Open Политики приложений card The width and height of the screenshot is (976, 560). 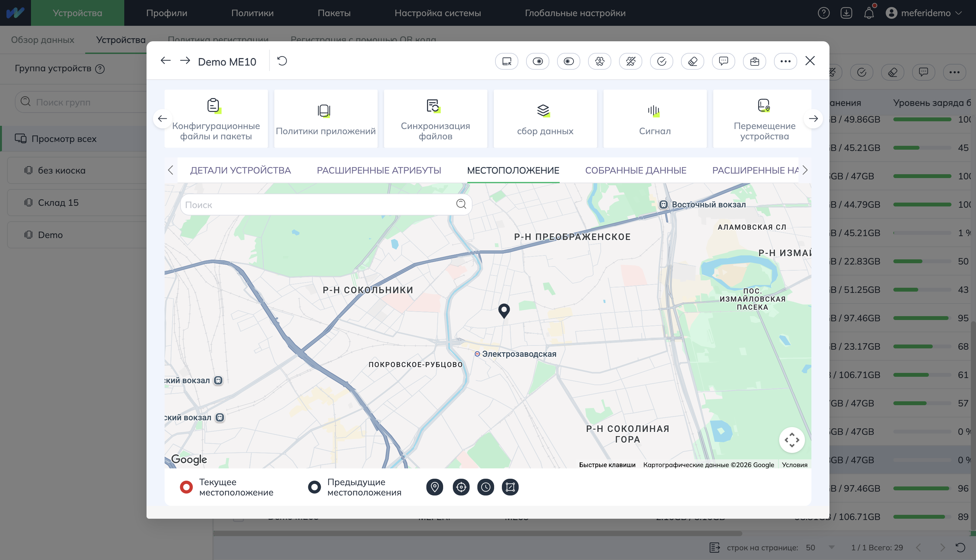pos(325,118)
